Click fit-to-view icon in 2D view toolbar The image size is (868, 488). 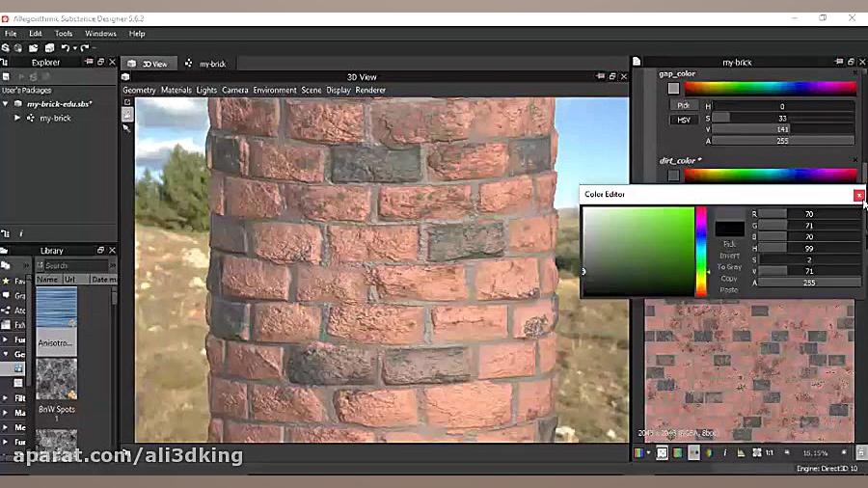[757, 453]
